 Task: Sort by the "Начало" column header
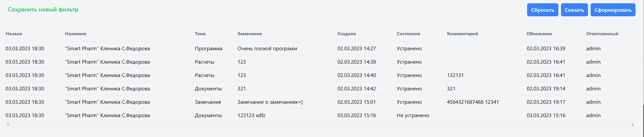pyautogui.click(x=14, y=34)
